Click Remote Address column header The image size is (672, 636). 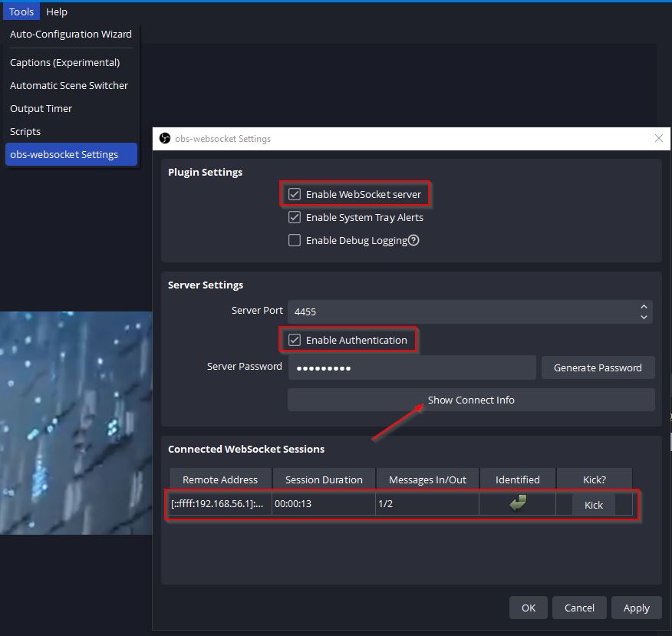click(220, 479)
